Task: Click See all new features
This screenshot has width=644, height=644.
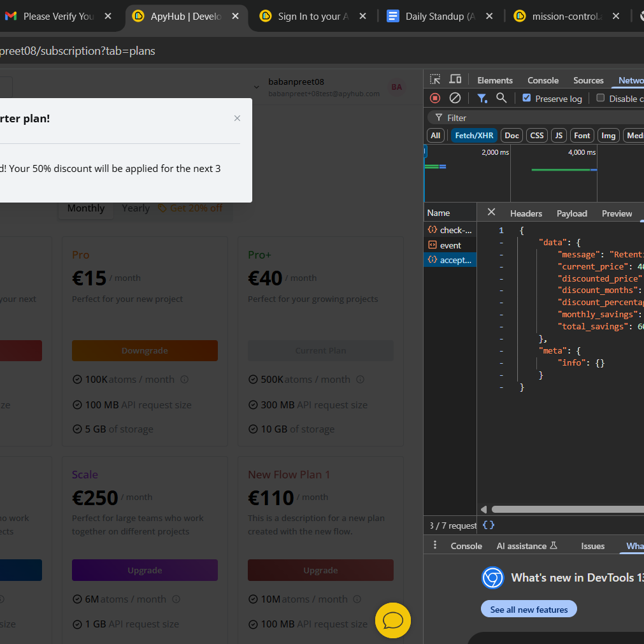Action: click(x=528, y=610)
